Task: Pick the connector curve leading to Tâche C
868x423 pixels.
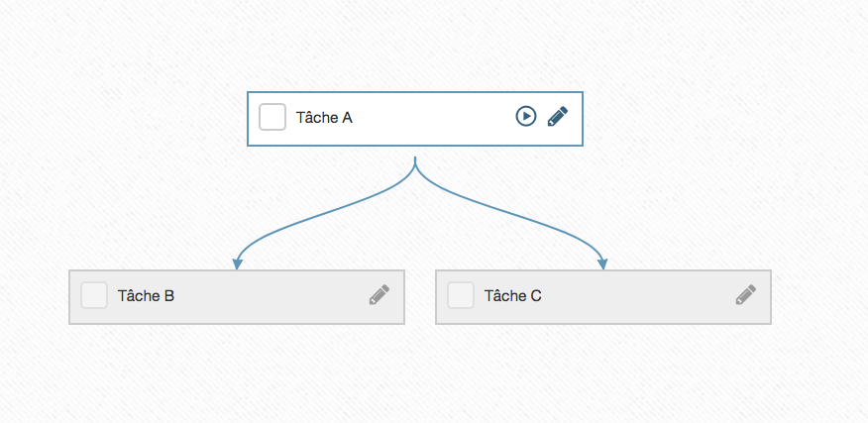Action: (520, 214)
